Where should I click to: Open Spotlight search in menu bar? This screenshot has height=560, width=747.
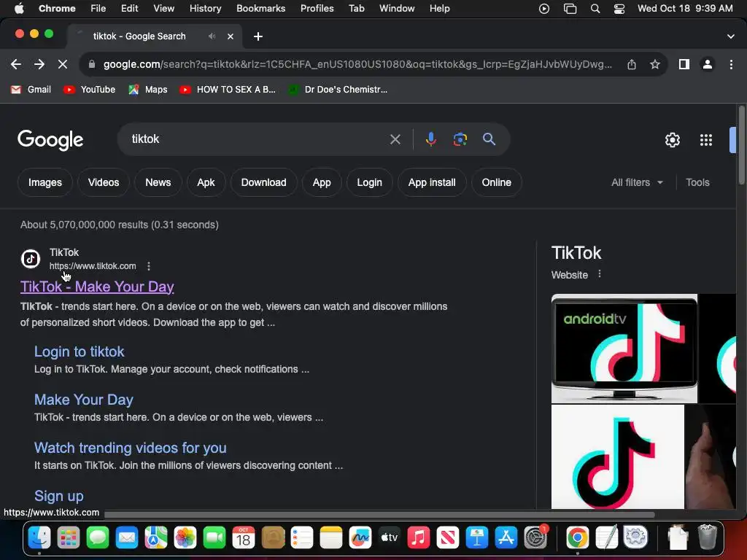(595, 9)
